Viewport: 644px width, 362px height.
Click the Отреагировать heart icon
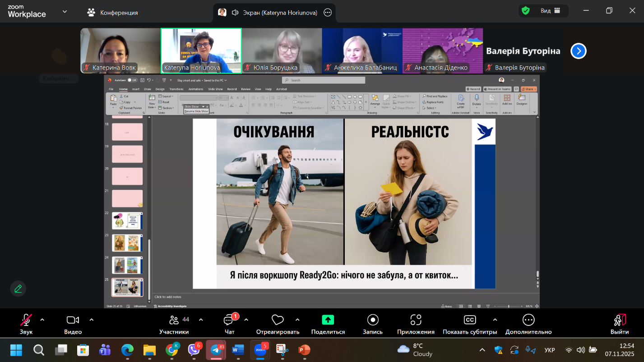tap(278, 321)
